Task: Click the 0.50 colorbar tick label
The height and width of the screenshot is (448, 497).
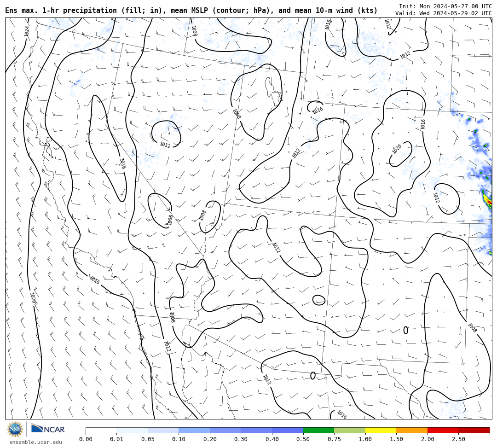Action: [x=303, y=439]
